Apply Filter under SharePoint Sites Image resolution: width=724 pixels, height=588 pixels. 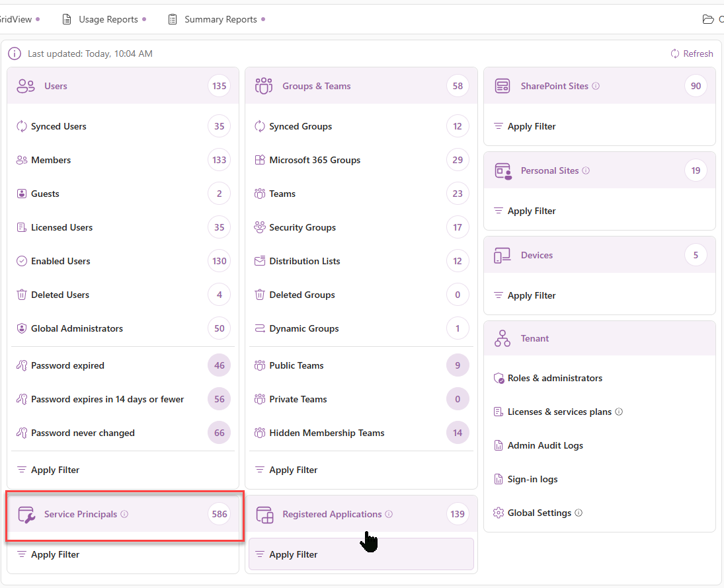click(x=531, y=126)
